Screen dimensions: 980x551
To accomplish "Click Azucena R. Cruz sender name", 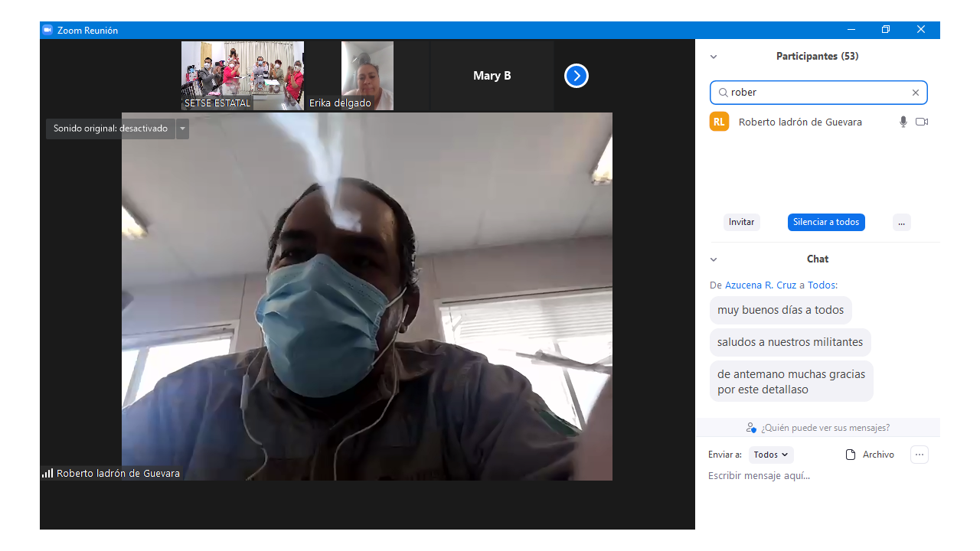I will (x=761, y=285).
